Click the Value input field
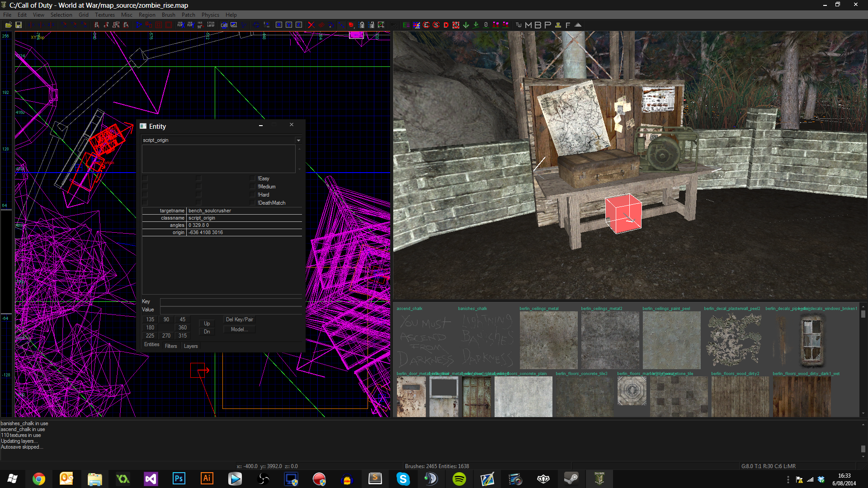The width and height of the screenshot is (868, 488). [x=231, y=310]
